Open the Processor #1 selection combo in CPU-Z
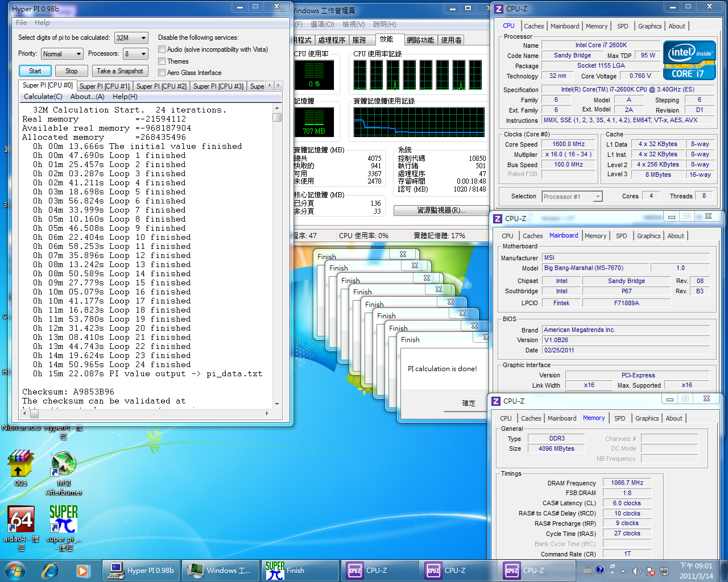728x582 pixels. pos(572,197)
